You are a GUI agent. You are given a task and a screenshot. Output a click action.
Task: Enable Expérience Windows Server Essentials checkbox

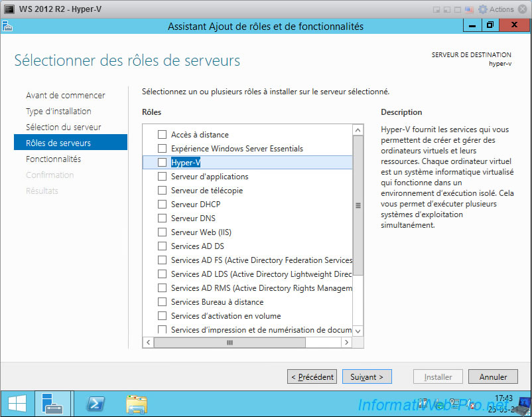[162, 148]
